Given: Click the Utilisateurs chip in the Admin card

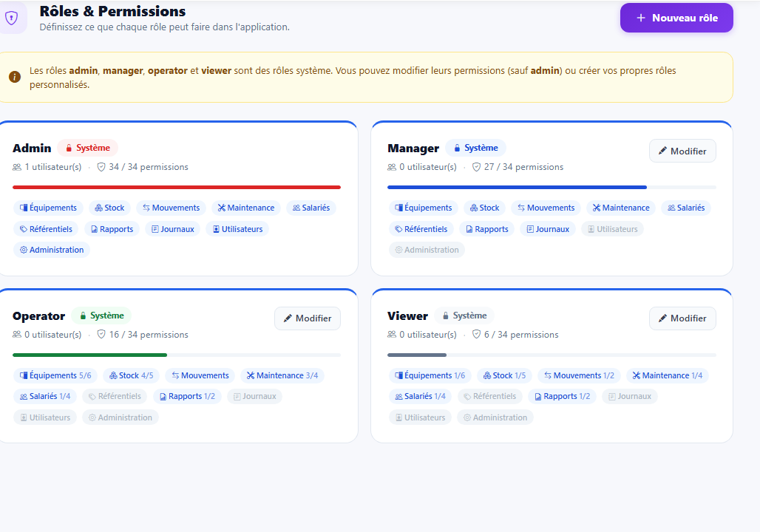Looking at the screenshot, I should (237, 229).
